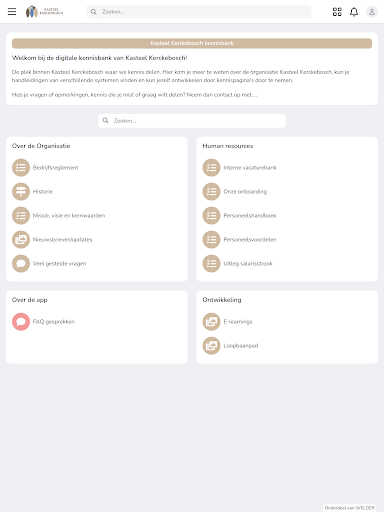384x512 pixels.
Task: Open the notifications bell
Action: (354, 12)
